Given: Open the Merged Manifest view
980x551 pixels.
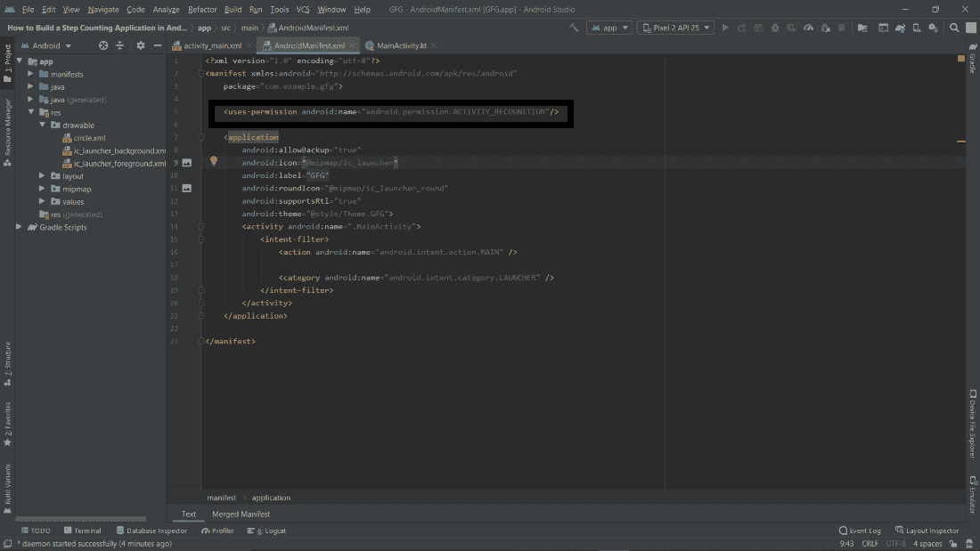Looking at the screenshot, I should [x=241, y=514].
